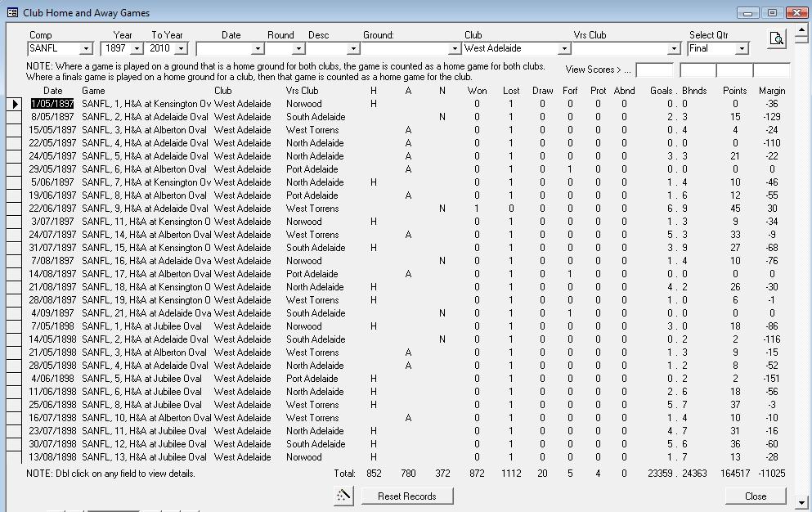This screenshot has width=812, height=512.
Task: Click the date 30/07/1898
Action: point(52,444)
